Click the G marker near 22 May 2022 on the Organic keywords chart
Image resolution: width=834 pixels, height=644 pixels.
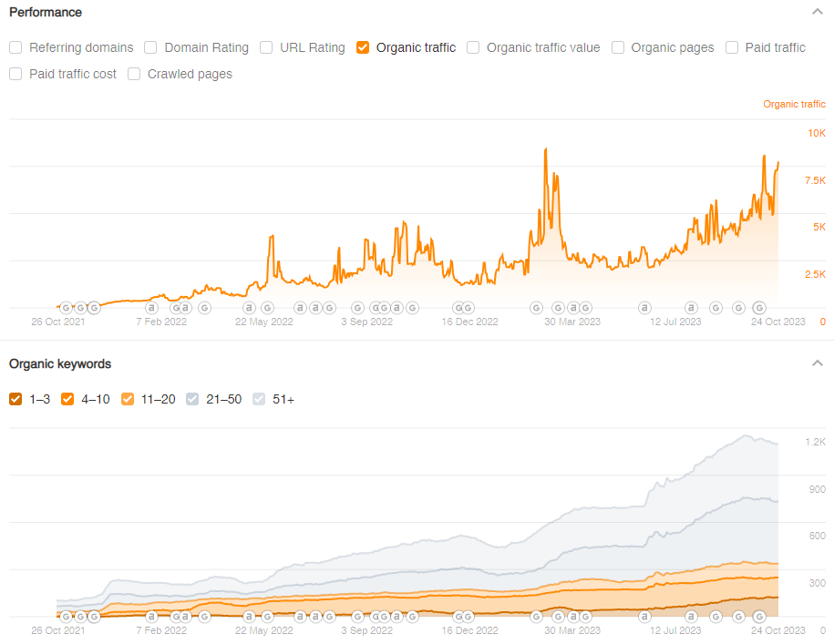[x=268, y=617]
